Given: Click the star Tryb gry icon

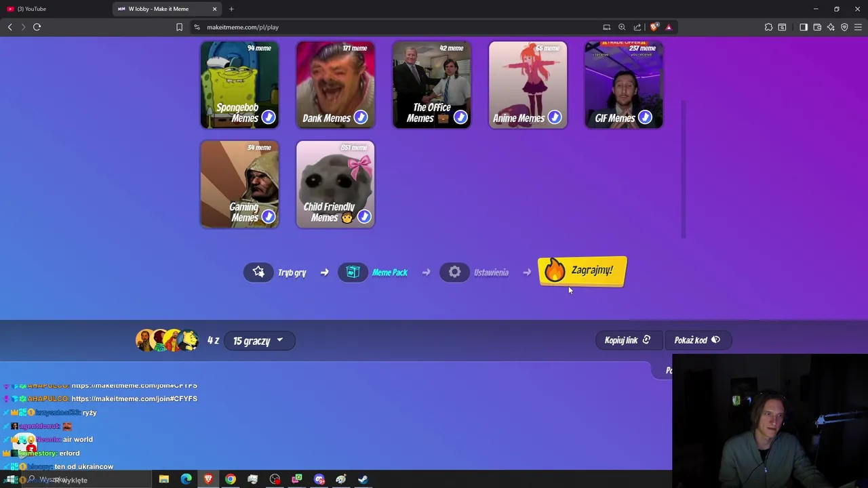Looking at the screenshot, I should [x=258, y=272].
